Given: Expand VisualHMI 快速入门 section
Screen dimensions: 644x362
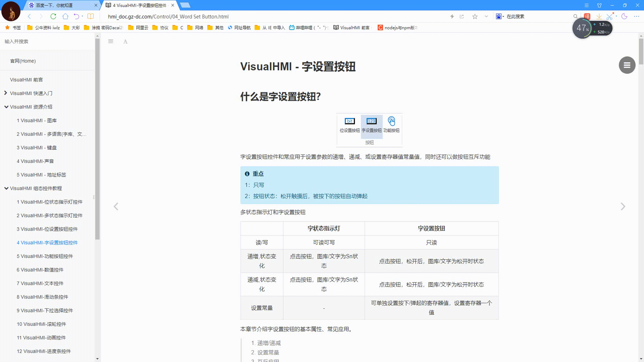Looking at the screenshot, I should point(6,93).
